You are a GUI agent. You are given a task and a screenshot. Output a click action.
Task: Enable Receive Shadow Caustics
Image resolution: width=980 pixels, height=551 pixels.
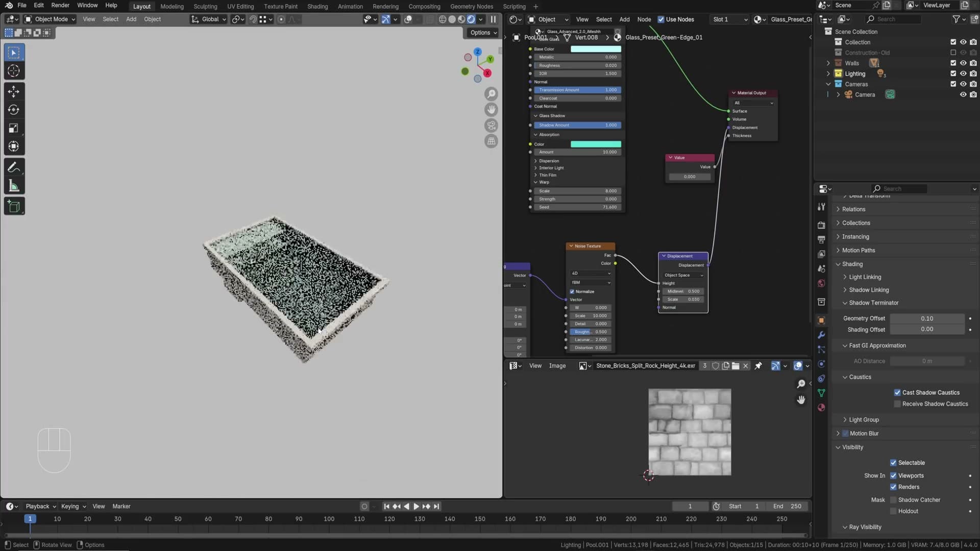(897, 404)
